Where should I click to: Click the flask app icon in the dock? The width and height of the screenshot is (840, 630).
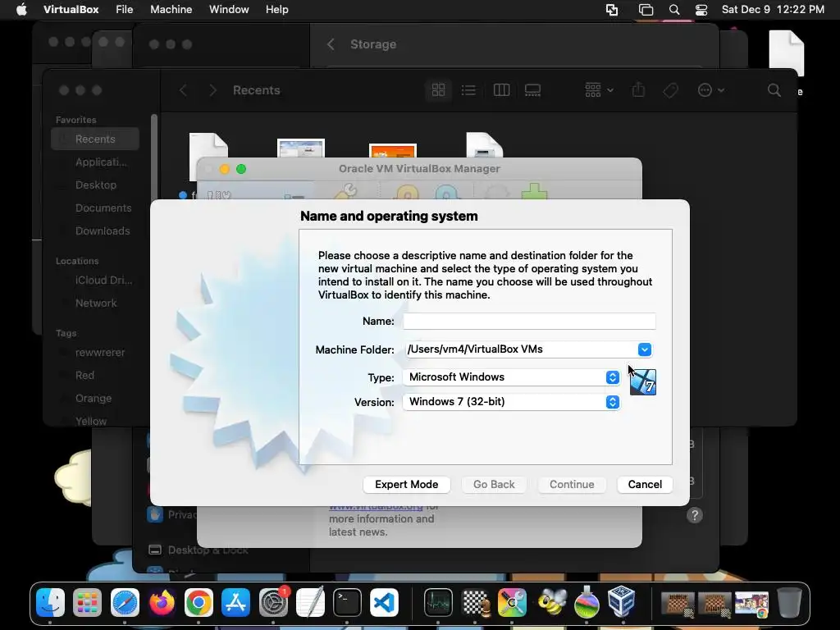(587, 601)
